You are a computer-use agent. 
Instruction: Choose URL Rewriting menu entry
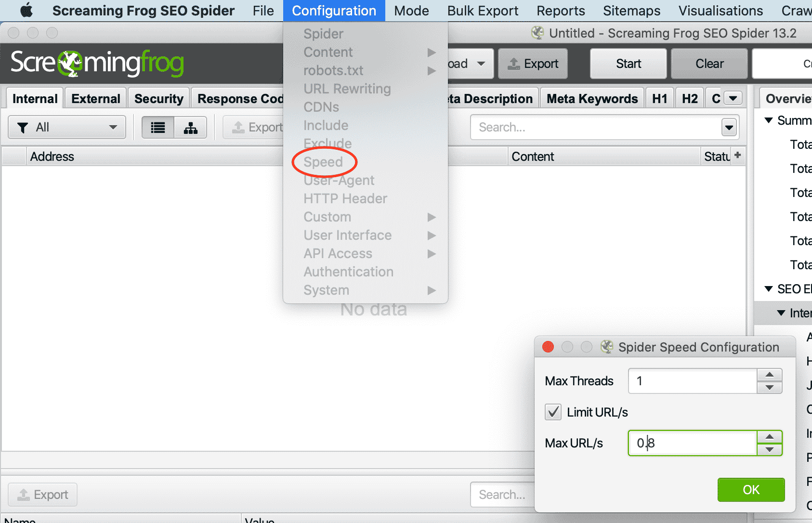pyautogui.click(x=347, y=89)
